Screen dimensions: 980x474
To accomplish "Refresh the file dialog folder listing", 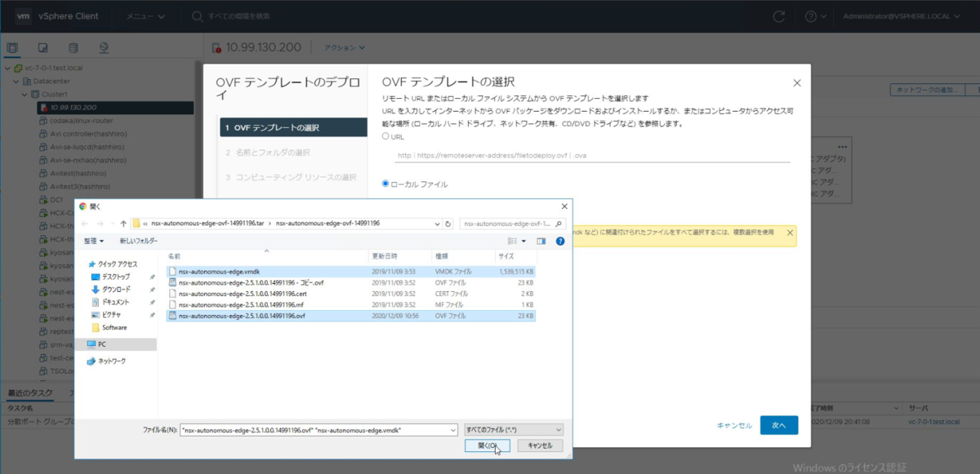I will coord(448,224).
